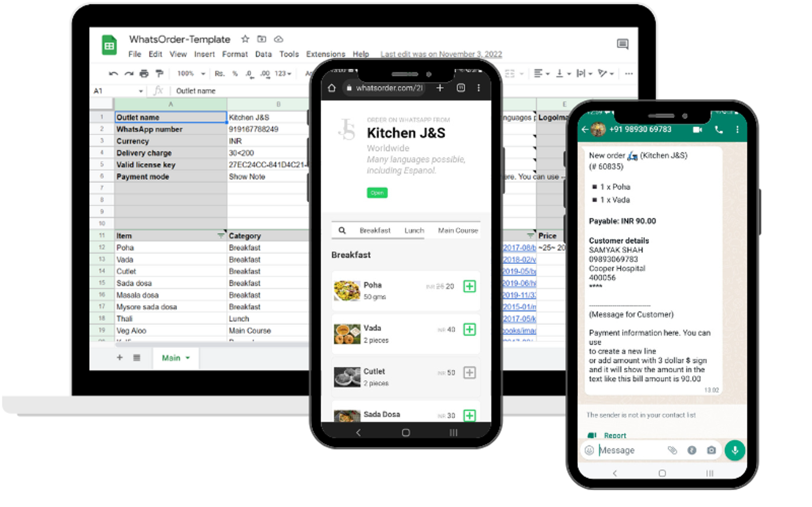Expand the Main sheet tab dropdown arrow
This screenshot has width=812, height=507.
click(188, 358)
